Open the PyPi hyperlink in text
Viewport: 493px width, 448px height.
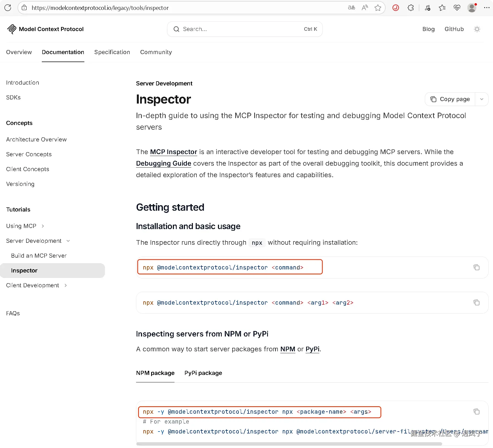(312, 349)
